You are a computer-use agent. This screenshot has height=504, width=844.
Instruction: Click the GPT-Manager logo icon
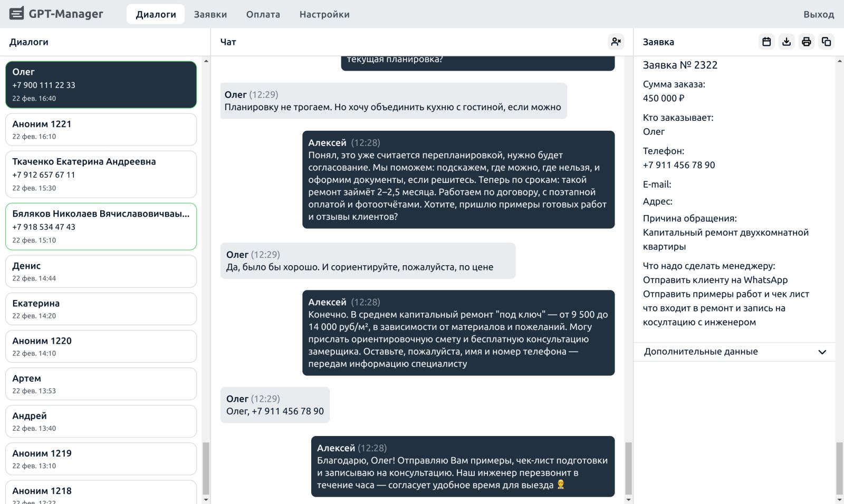click(17, 14)
